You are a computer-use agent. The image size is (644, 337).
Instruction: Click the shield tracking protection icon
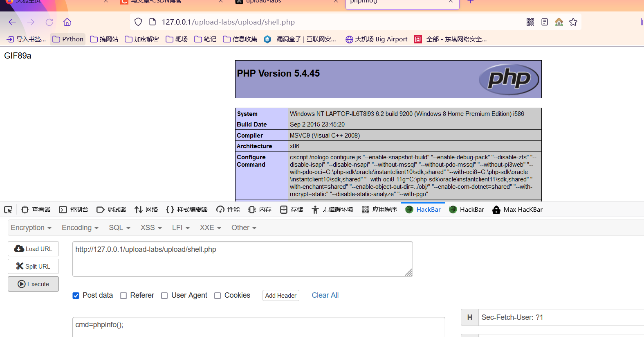pos(138,22)
